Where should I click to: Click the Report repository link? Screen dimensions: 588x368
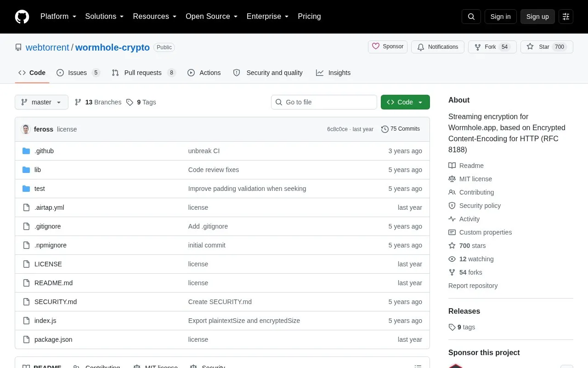473,286
